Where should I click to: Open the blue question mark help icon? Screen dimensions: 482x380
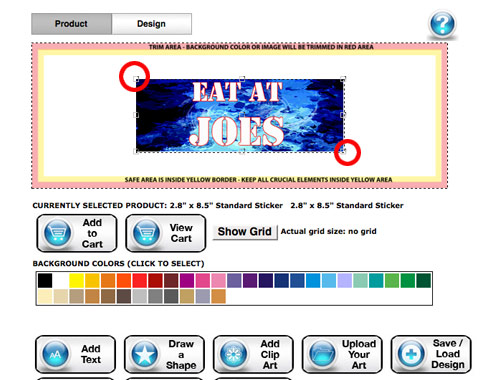[x=442, y=24]
